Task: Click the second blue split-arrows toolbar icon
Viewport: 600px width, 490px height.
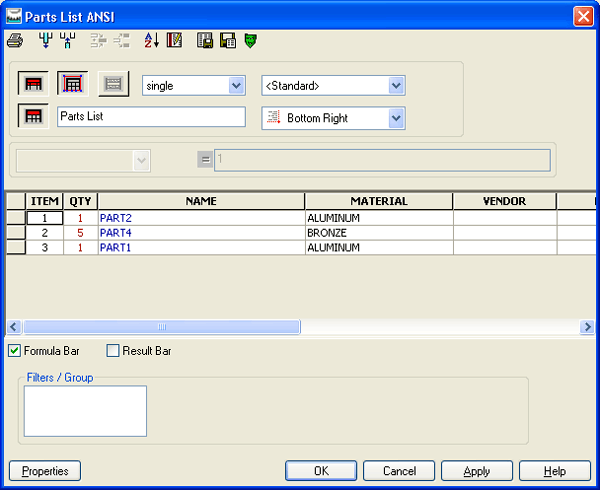Action: point(68,41)
